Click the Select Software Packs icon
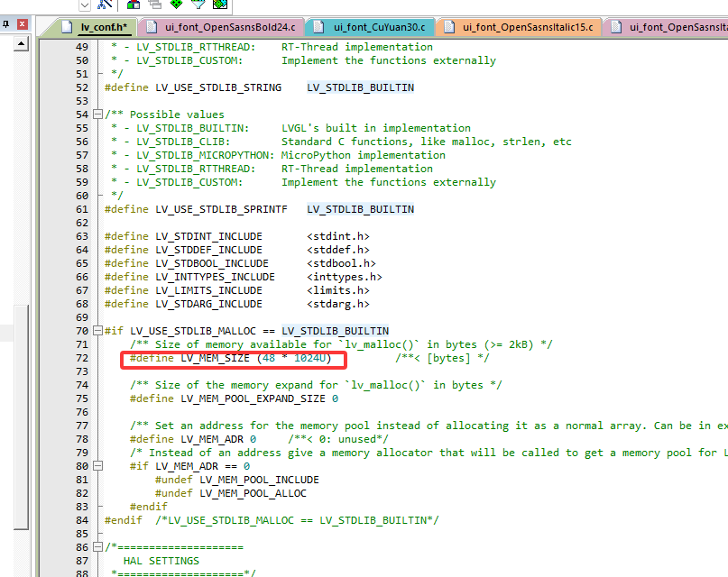 198,5
